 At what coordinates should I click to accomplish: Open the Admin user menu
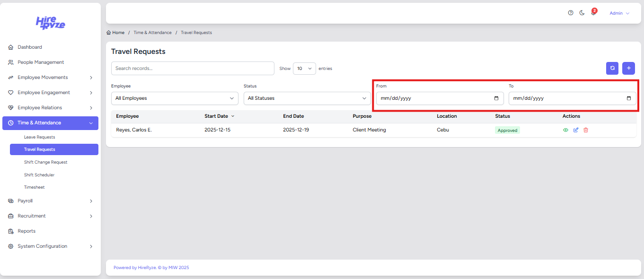coord(619,13)
